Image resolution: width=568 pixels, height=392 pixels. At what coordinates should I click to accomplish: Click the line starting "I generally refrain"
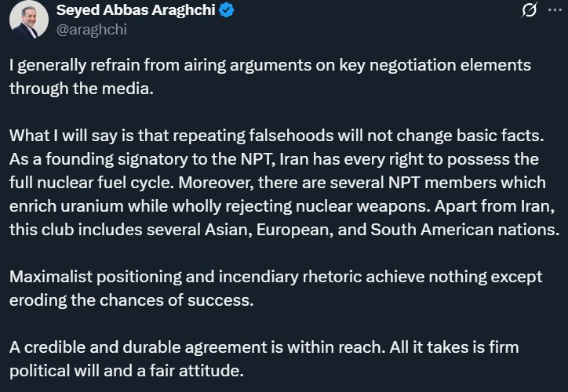point(270,66)
